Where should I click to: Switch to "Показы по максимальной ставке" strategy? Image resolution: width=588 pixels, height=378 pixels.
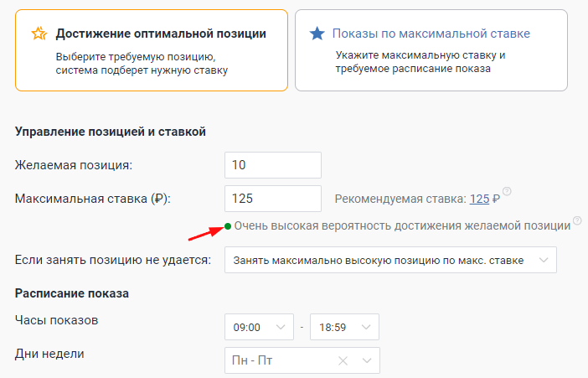coord(431,34)
